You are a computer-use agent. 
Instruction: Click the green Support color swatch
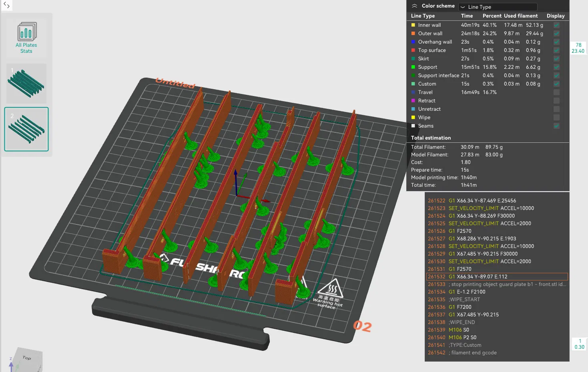pyautogui.click(x=413, y=67)
